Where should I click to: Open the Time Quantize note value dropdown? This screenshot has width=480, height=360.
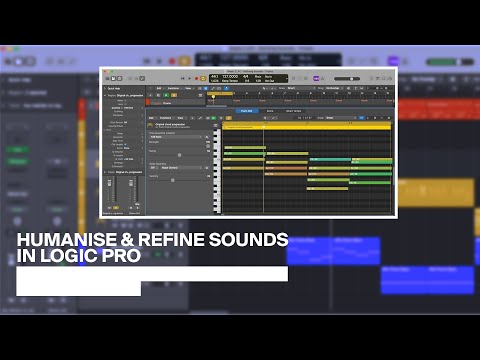tap(176, 137)
